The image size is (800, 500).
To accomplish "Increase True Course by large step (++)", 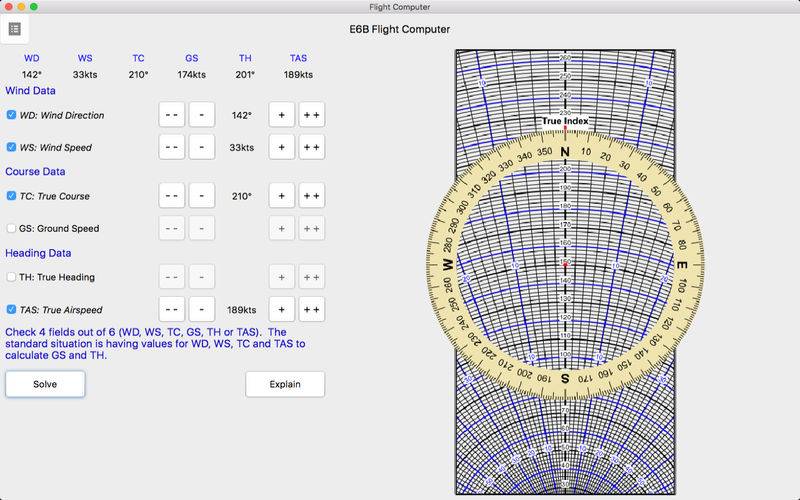I will [312, 196].
